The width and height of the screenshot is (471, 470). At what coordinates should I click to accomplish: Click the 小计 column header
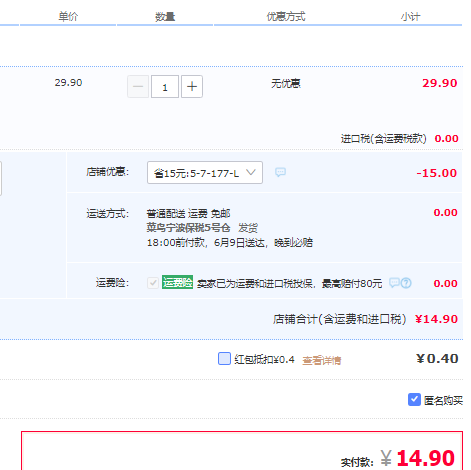[410, 16]
